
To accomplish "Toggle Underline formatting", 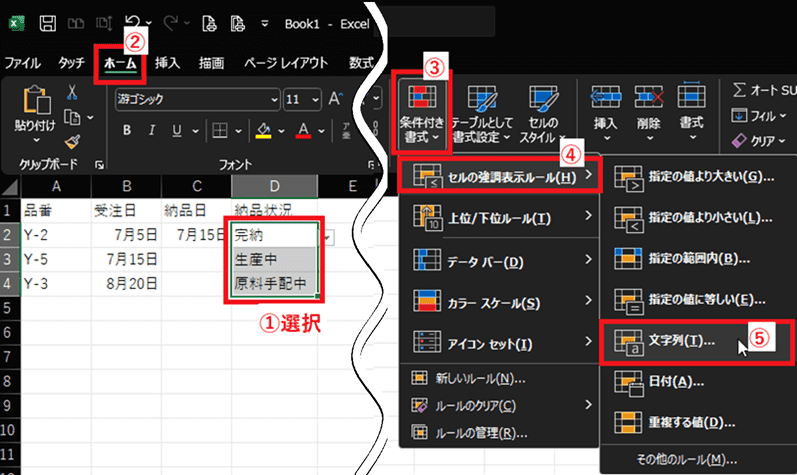I will [x=177, y=131].
